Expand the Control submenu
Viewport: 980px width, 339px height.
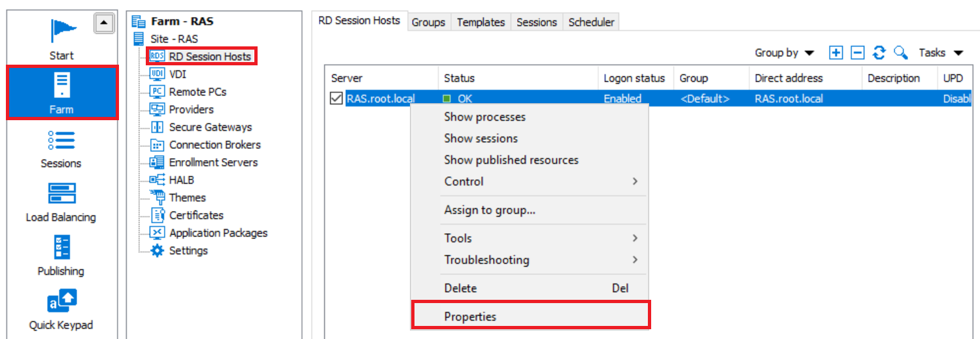pos(634,182)
